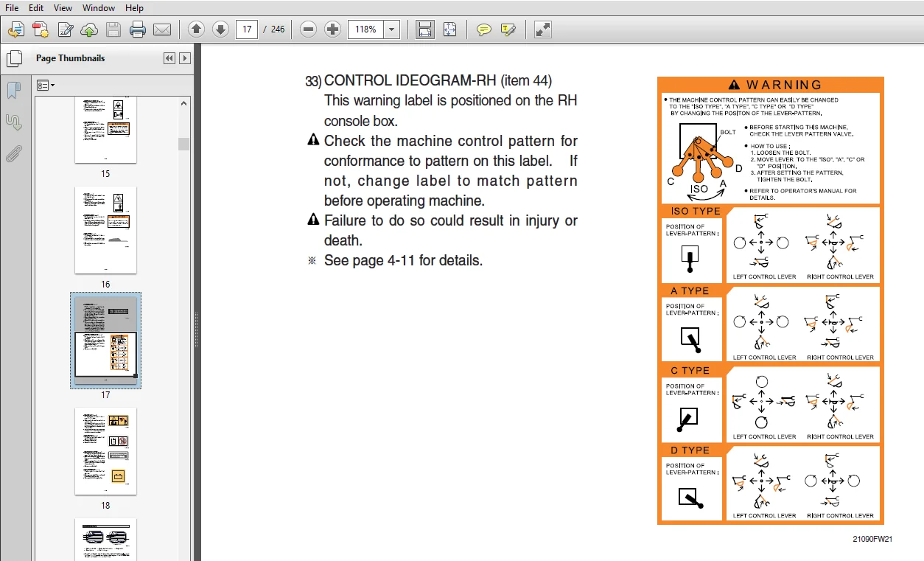Viewport: 924px width, 561px height.
Task: Click the Add sticky note comment icon
Action: 483,29
